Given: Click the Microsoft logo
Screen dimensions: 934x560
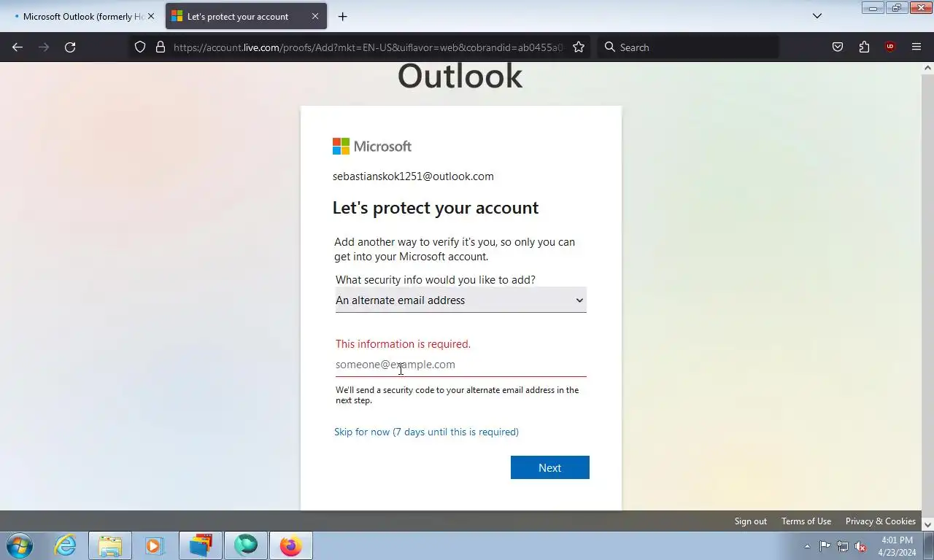Looking at the screenshot, I should [372, 146].
